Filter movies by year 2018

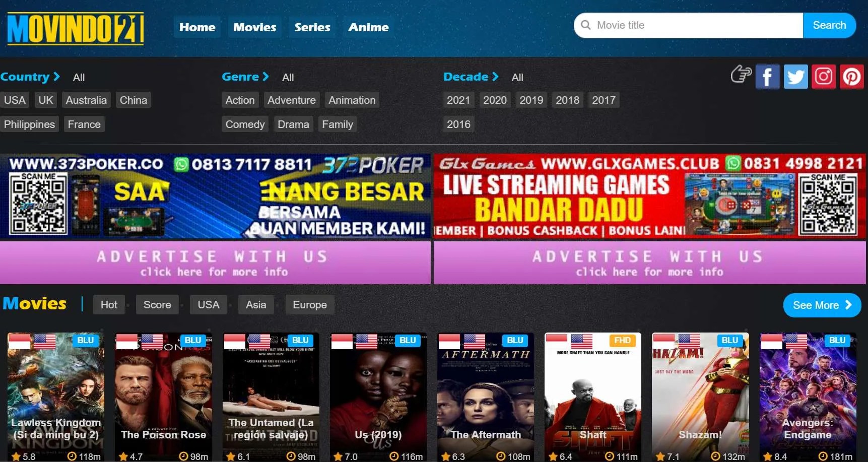568,100
